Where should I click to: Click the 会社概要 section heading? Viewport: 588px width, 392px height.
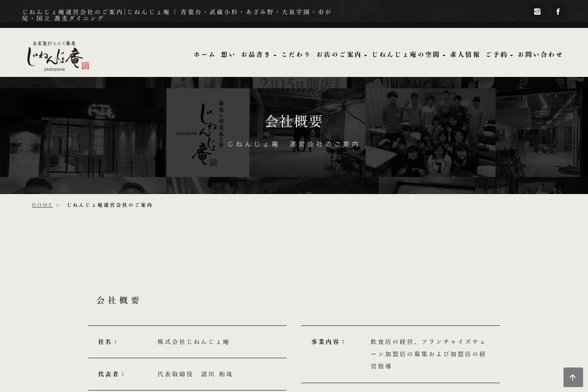[x=119, y=300]
